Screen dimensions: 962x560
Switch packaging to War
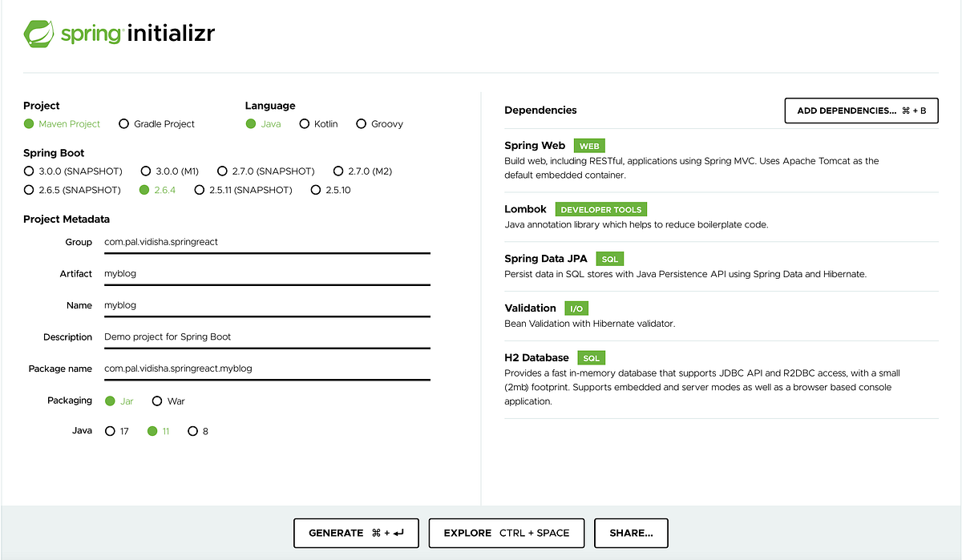point(156,401)
